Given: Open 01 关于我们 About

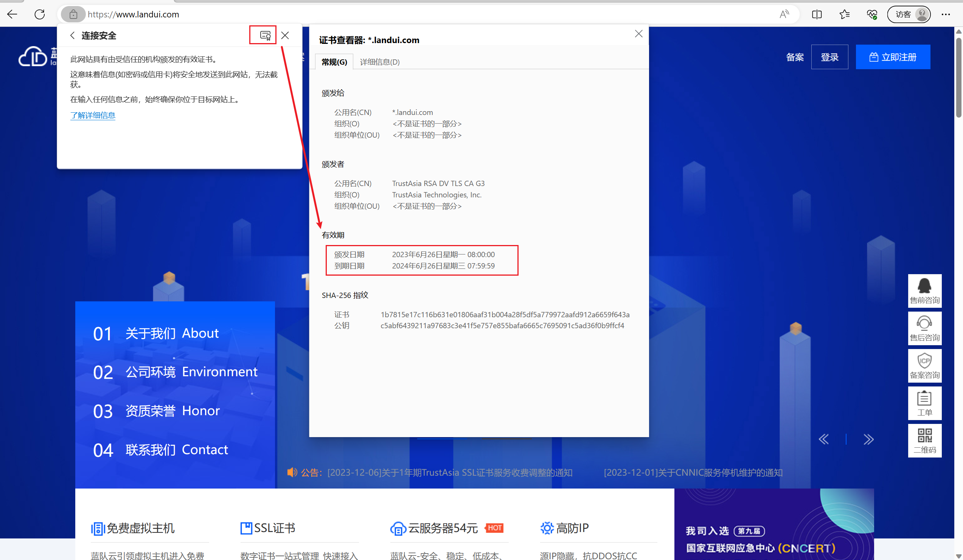Looking at the screenshot, I should pyautogui.click(x=156, y=334).
